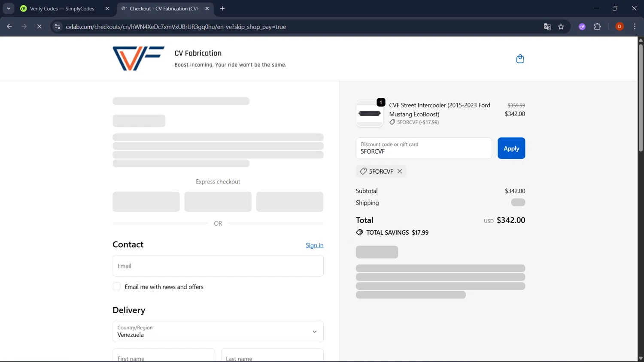Maximize or restore the browser window

(x=615, y=8)
